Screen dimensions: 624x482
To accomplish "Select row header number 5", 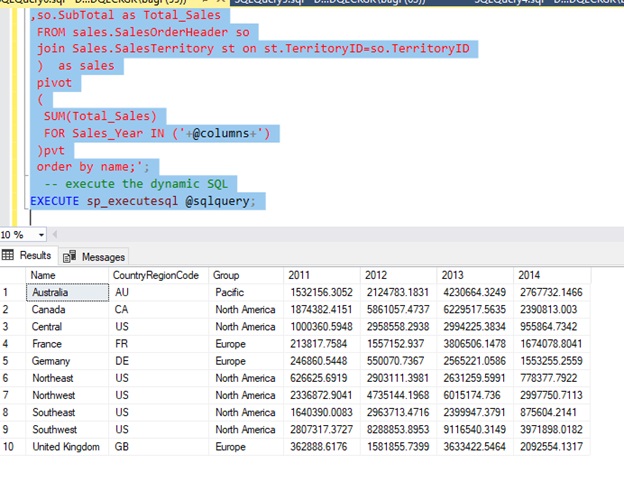I will click(13, 361).
